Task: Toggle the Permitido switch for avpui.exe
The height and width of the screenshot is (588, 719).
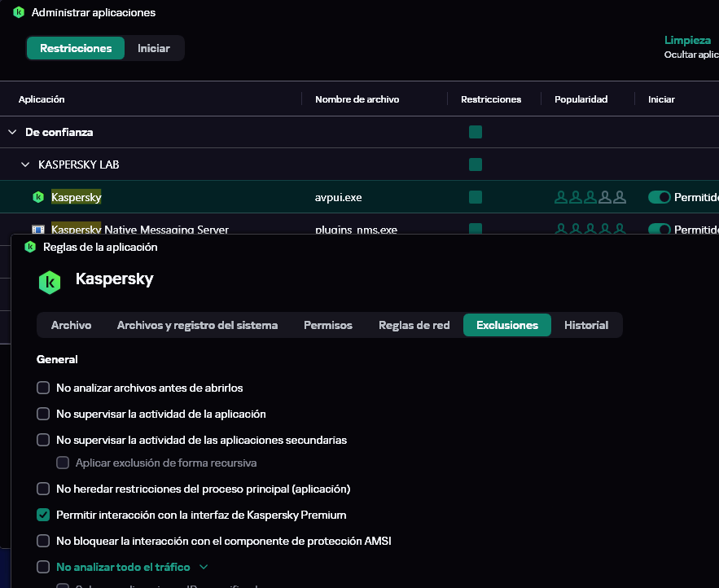Action: pyautogui.click(x=659, y=197)
